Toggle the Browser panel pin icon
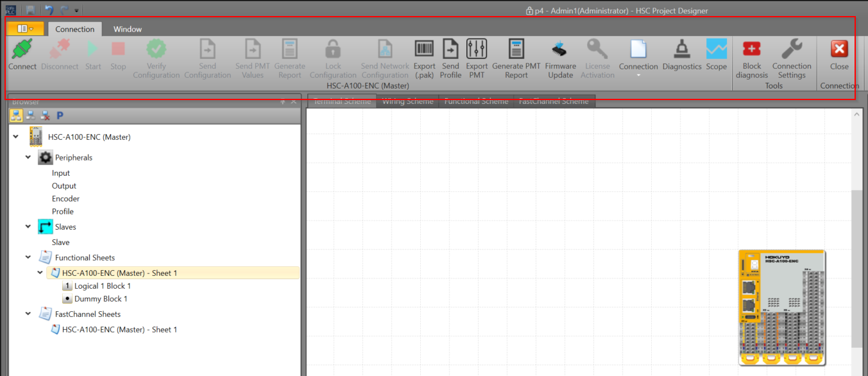Screen dimensions: 868x376 [283, 101]
